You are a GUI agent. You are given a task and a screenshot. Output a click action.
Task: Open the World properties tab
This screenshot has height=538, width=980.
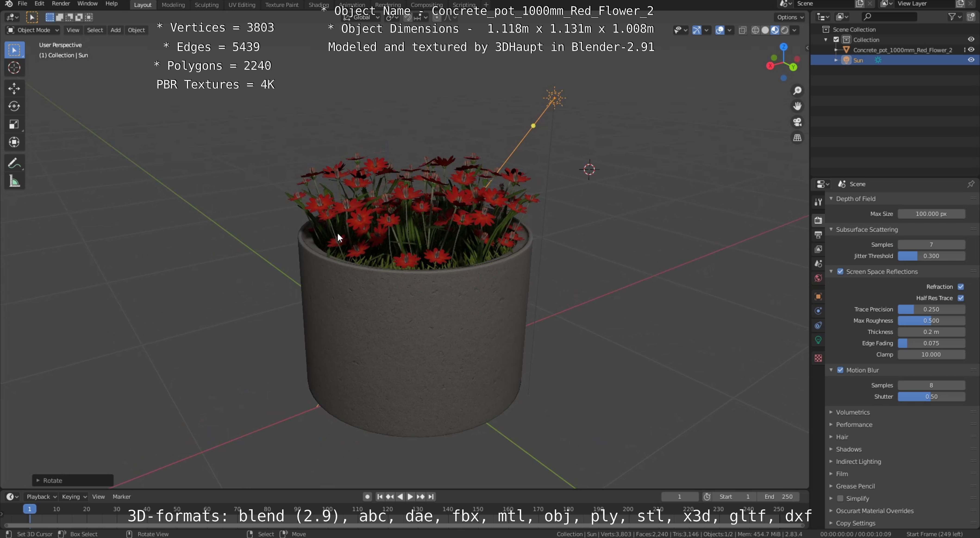pyautogui.click(x=818, y=278)
